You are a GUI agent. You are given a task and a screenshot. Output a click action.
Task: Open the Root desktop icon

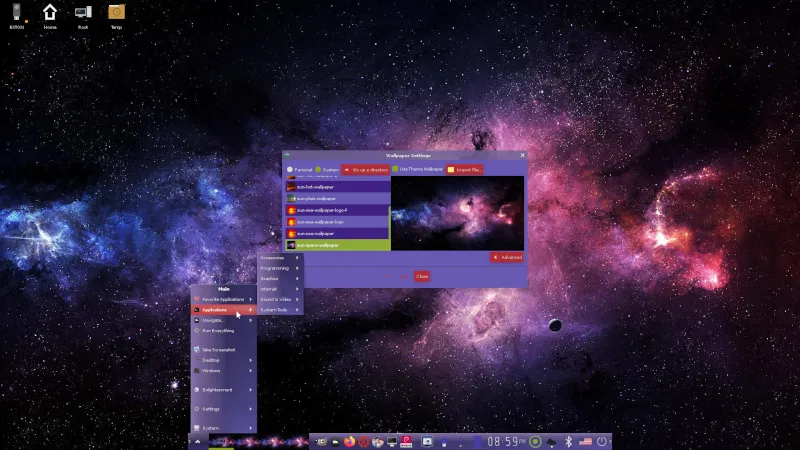click(x=83, y=14)
